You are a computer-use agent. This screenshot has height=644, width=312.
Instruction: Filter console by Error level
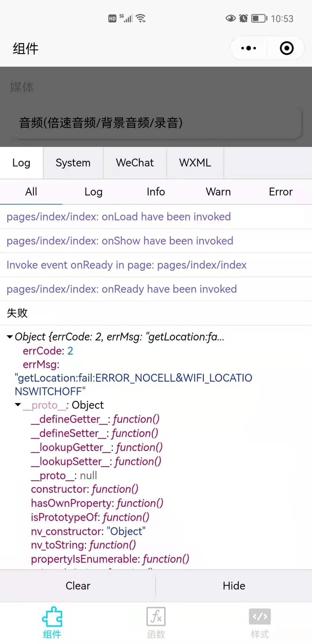point(281,192)
